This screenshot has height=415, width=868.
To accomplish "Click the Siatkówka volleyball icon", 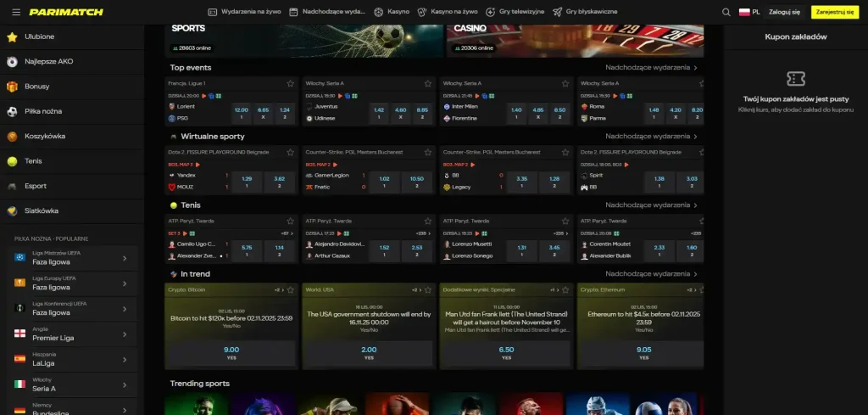I will coord(12,210).
